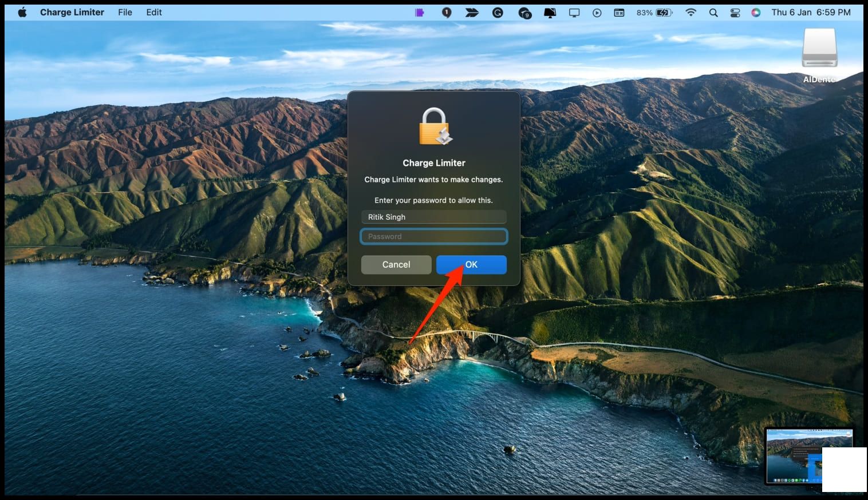
Task: Open the speech-bubble icon showing 1
Action: click(x=447, y=13)
